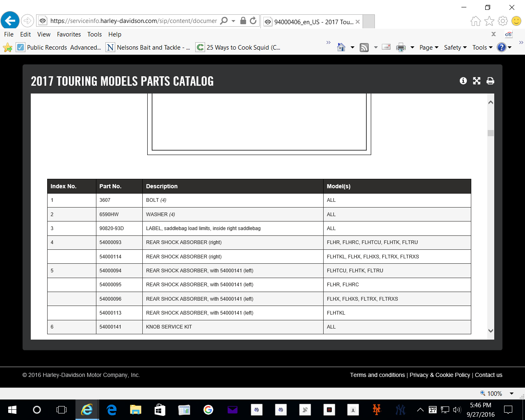The image size is (525, 420).
Task: Open the zoom level dropdown arrow
Action: (511, 393)
